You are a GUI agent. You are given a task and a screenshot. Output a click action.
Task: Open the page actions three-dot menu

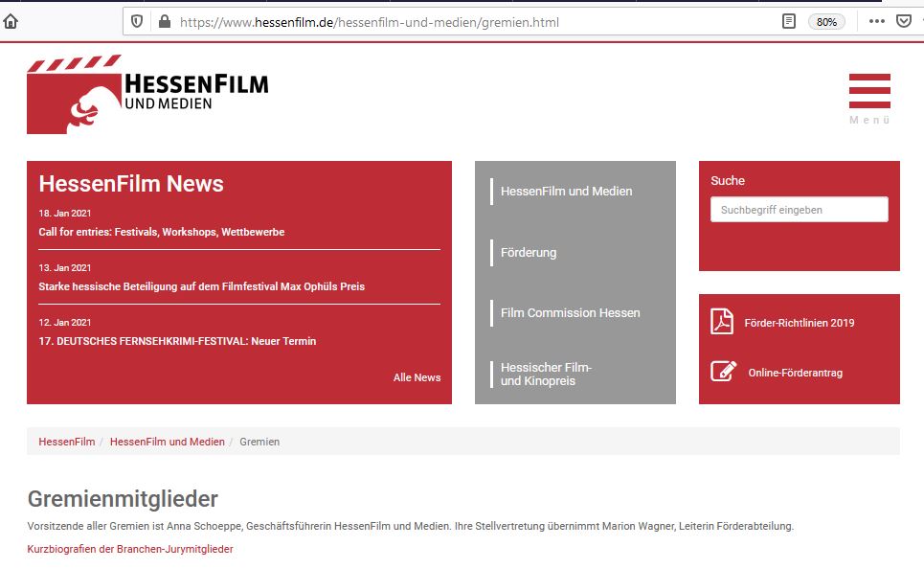pyautogui.click(x=877, y=21)
